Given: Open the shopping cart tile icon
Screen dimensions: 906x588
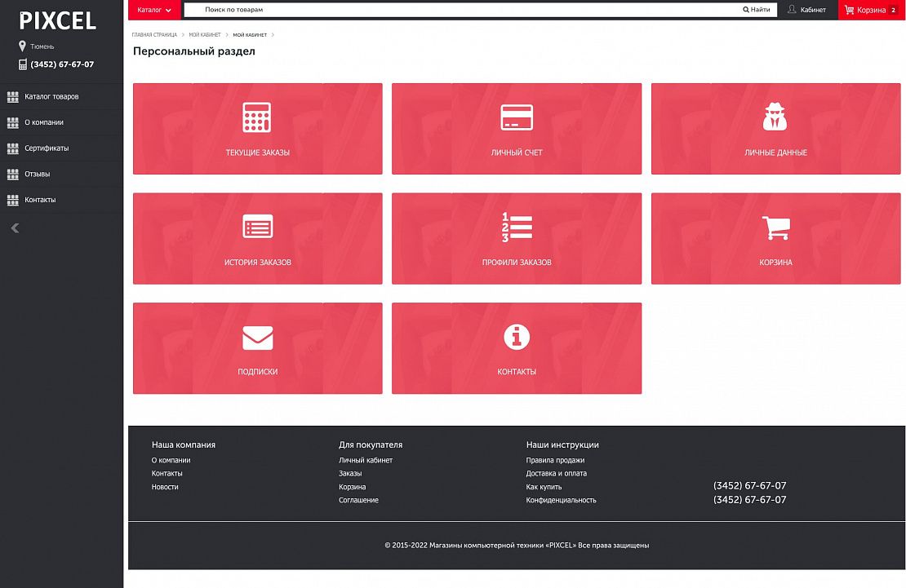Looking at the screenshot, I should coord(775,227).
